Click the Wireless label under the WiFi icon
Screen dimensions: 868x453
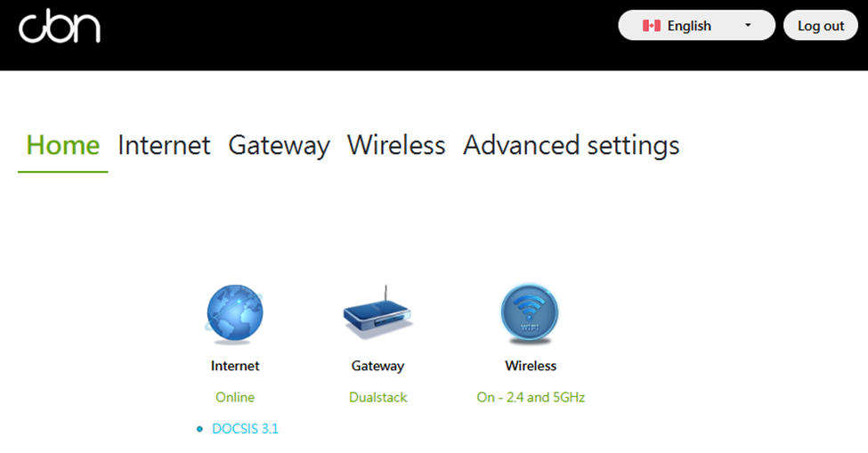(x=531, y=366)
